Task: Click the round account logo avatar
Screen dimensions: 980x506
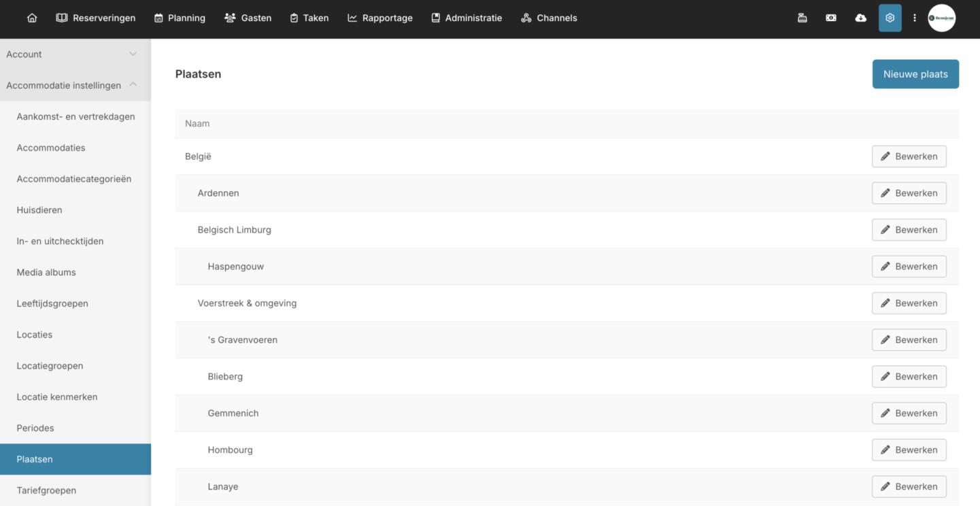Action: 941,18
